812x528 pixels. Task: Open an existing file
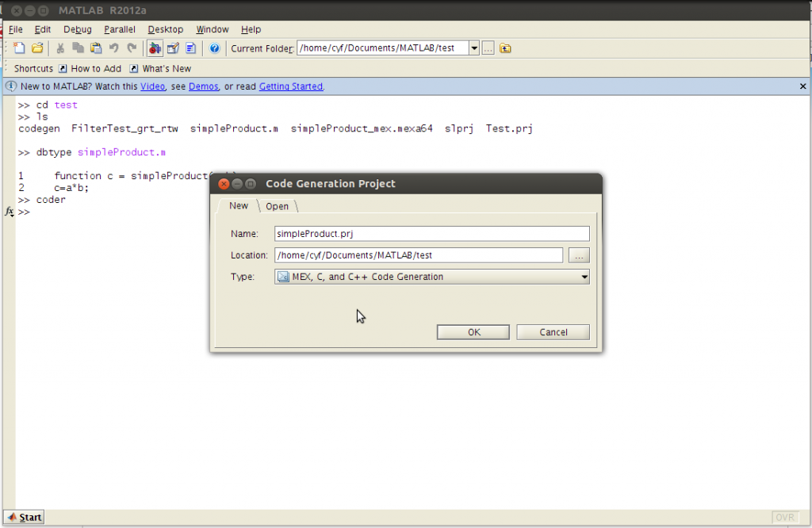coord(38,48)
